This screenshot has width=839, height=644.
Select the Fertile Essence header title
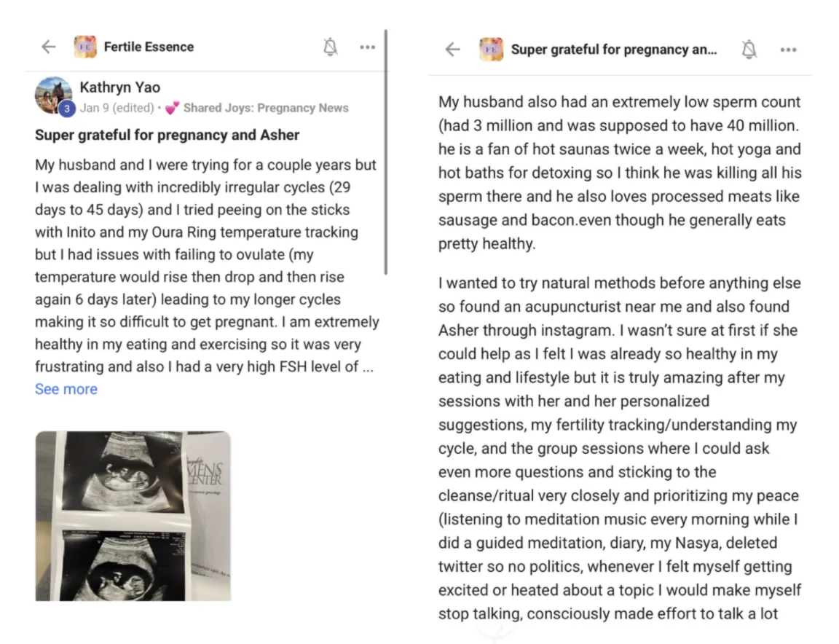(x=149, y=47)
